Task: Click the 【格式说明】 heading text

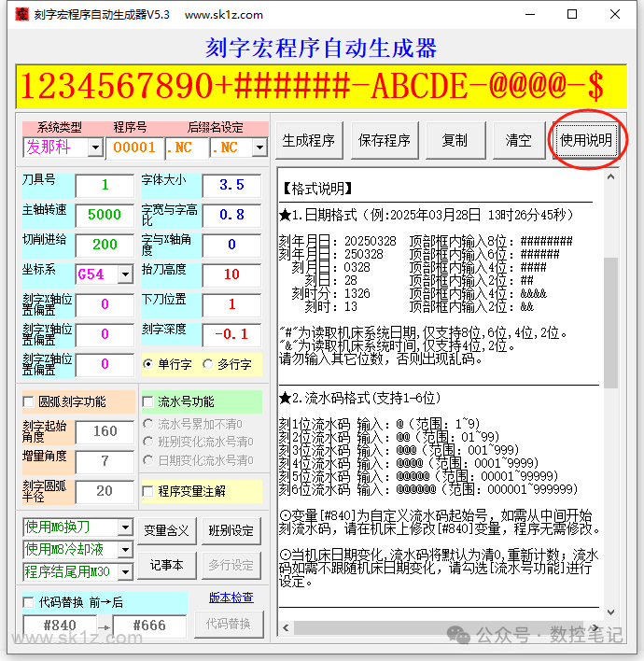Action: (317, 189)
